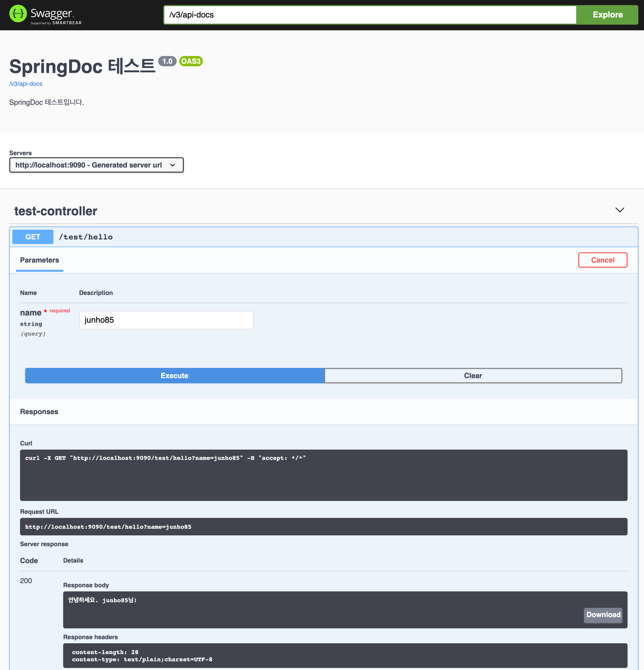Select the Parameters tab

point(40,260)
